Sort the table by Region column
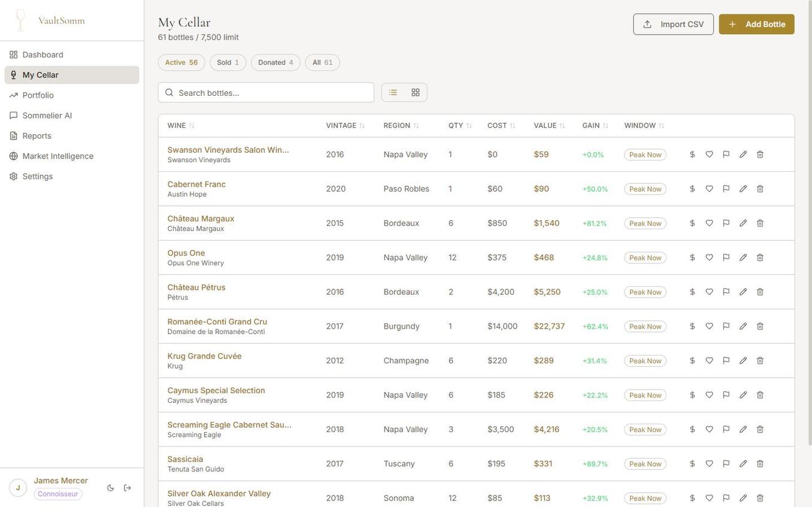 pos(401,126)
